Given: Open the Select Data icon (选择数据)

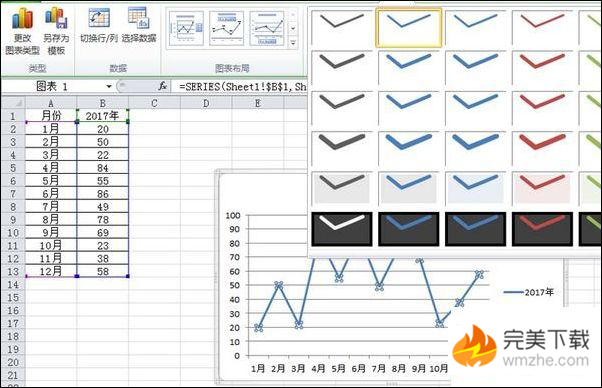Looking at the screenshot, I should (139, 25).
